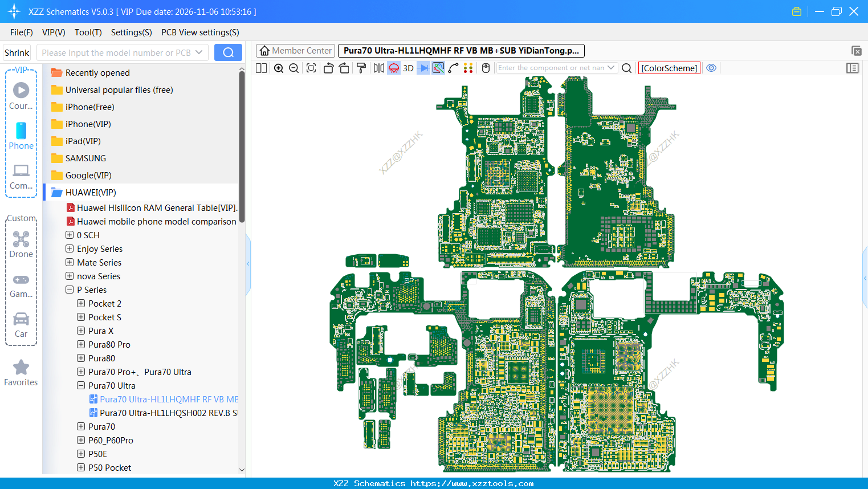This screenshot has height=489, width=868.
Task: Open the Member Center
Action: tap(295, 51)
